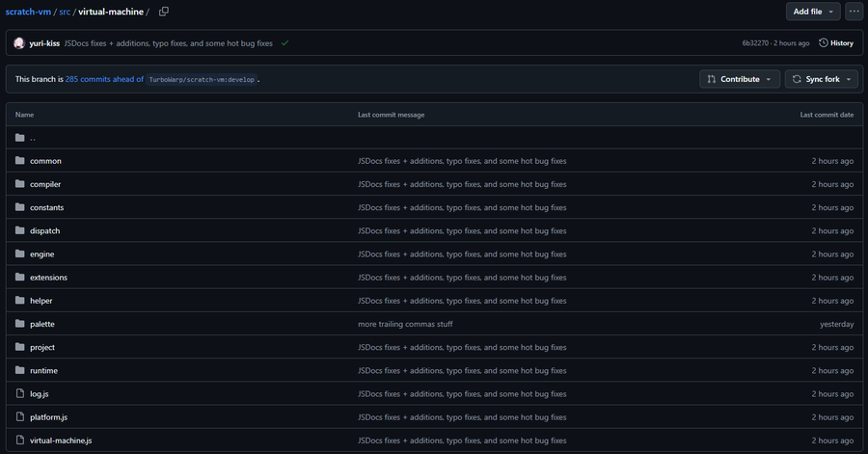Open the virtual-machine.js file
This screenshot has width=868, height=454.
click(61, 441)
